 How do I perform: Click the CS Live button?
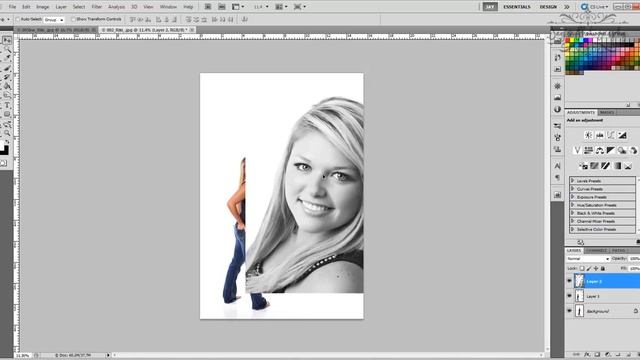pos(595,7)
